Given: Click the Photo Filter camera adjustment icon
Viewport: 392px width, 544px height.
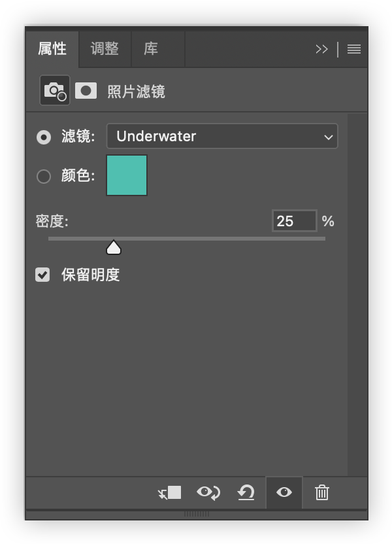Looking at the screenshot, I should (55, 90).
